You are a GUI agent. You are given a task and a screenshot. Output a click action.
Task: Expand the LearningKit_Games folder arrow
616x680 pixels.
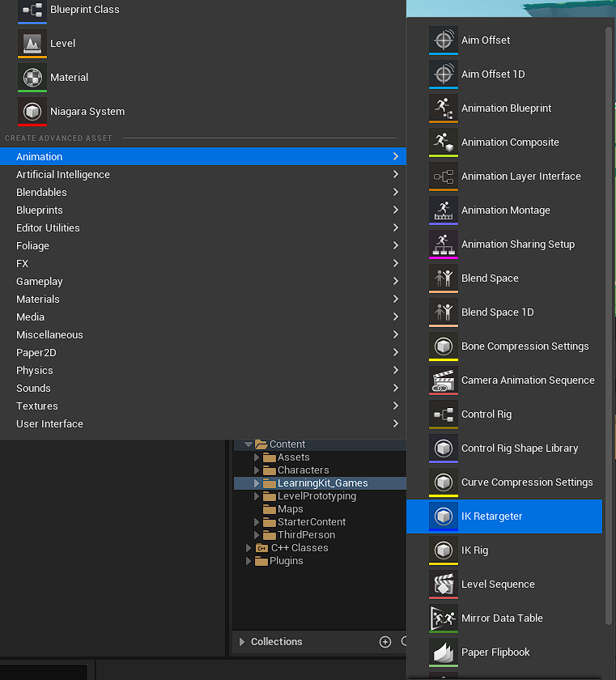coord(257,483)
